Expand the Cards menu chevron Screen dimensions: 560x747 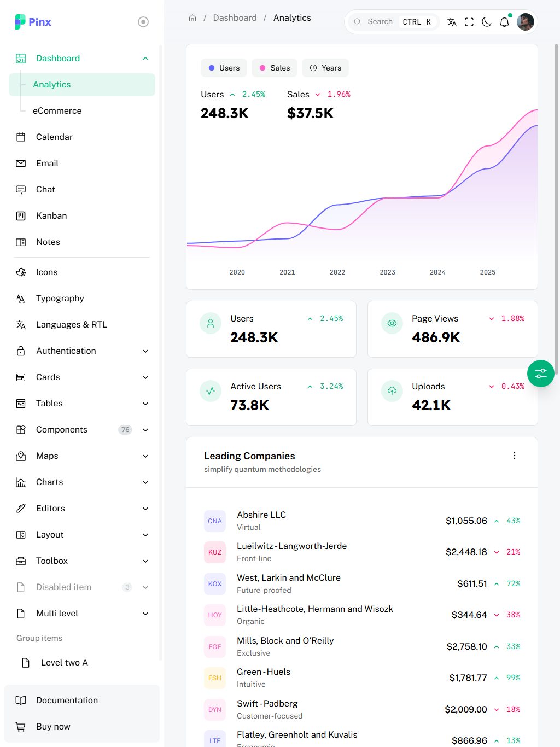pyautogui.click(x=145, y=377)
